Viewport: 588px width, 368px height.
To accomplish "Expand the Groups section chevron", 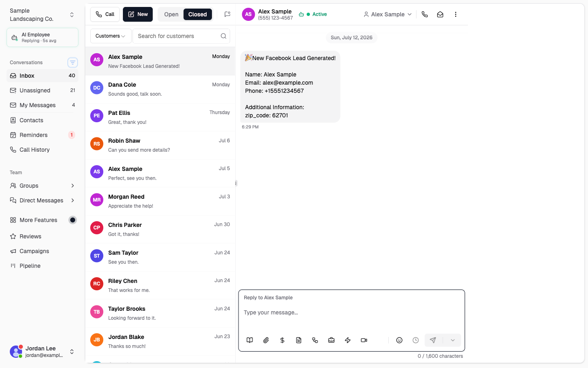I will click(x=73, y=186).
